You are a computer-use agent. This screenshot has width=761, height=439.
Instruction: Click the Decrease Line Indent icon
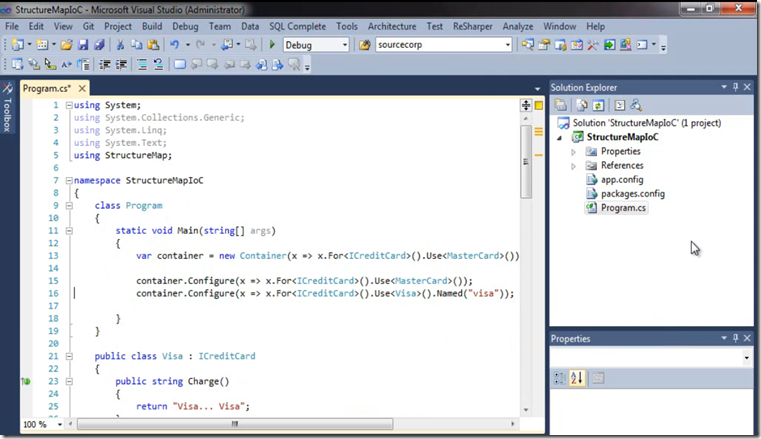105,64
